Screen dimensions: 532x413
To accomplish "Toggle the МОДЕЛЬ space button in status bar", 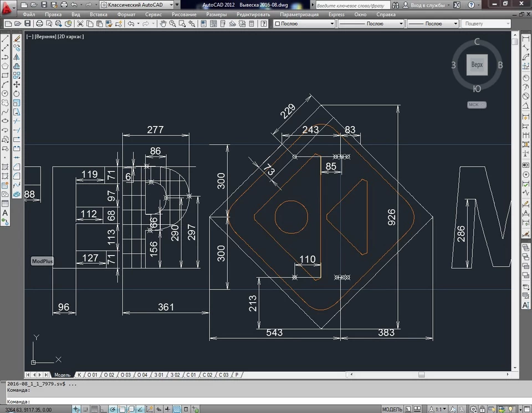I will (x=393, y=409).
